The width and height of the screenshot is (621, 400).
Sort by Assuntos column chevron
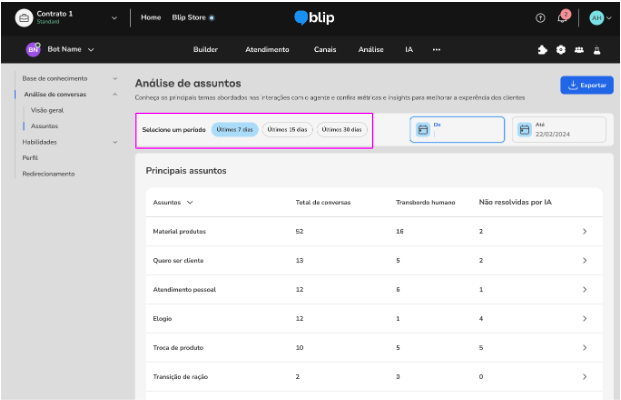[190, 202]
